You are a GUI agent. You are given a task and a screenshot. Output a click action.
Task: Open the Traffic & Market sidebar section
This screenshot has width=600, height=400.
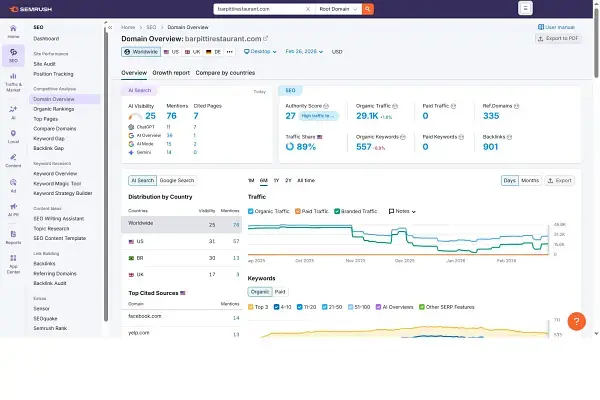[13, 87]
